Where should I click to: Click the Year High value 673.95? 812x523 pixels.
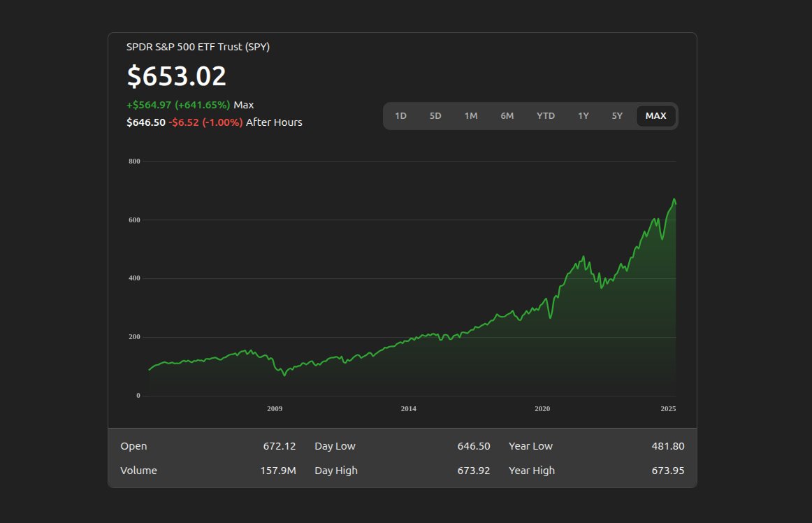pos(668,470)
